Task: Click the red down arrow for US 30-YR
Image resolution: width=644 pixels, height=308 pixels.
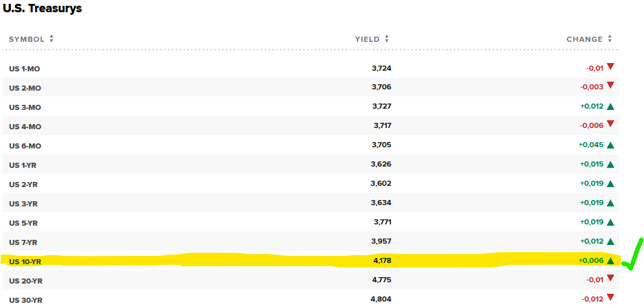Action: point(611,298)
